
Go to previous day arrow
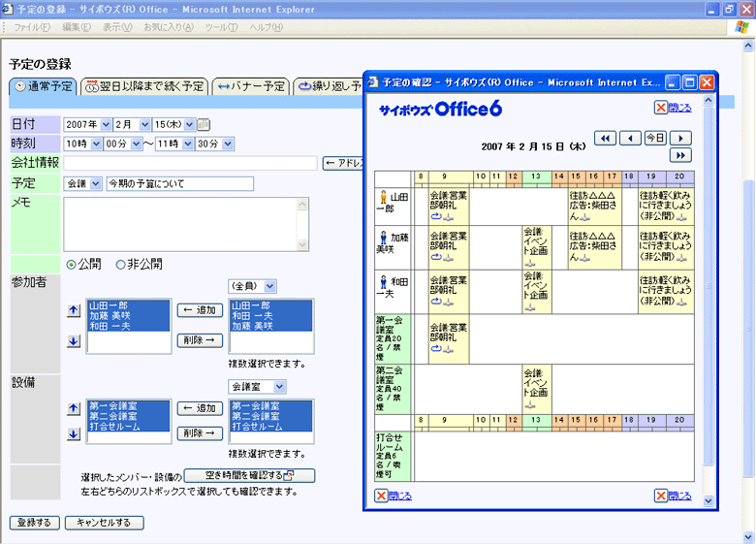630,139
